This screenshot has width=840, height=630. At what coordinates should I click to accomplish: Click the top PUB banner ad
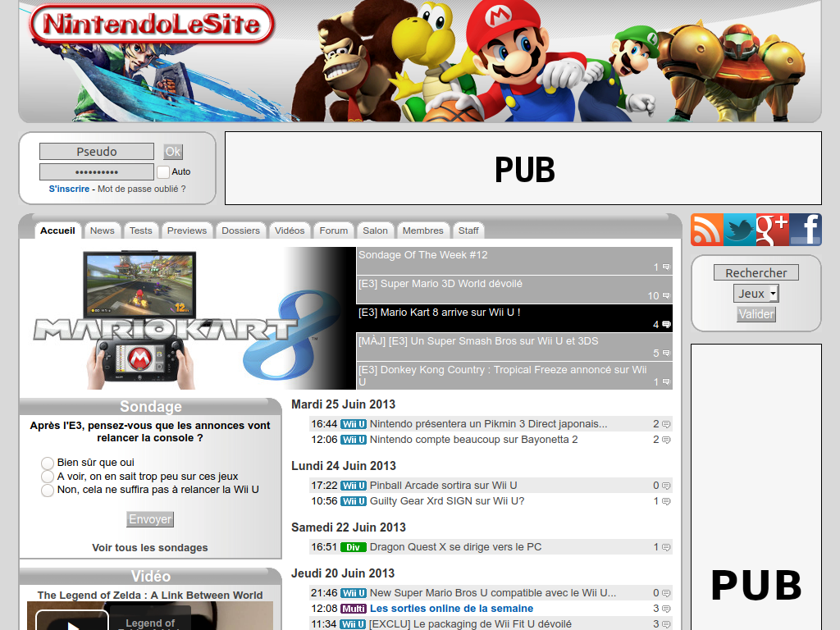point(523,168)
